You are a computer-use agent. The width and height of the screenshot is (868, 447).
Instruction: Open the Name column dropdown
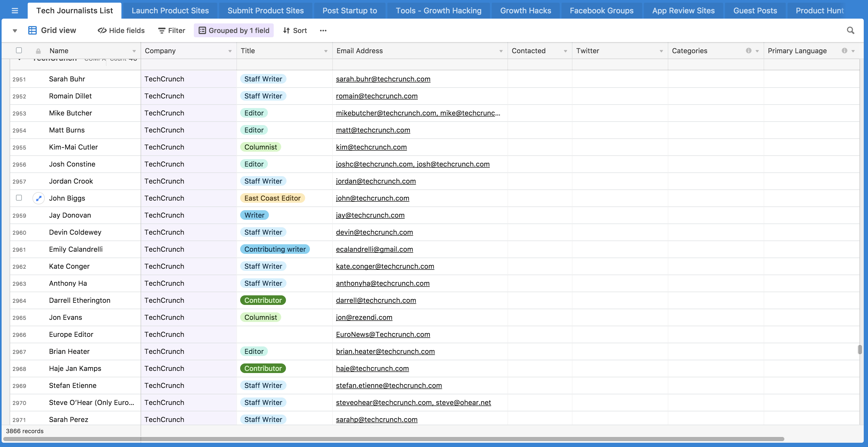134,51
